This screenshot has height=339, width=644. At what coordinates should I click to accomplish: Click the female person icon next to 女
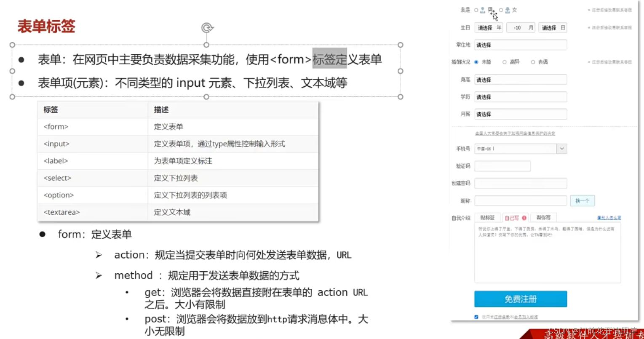point(508,10)
